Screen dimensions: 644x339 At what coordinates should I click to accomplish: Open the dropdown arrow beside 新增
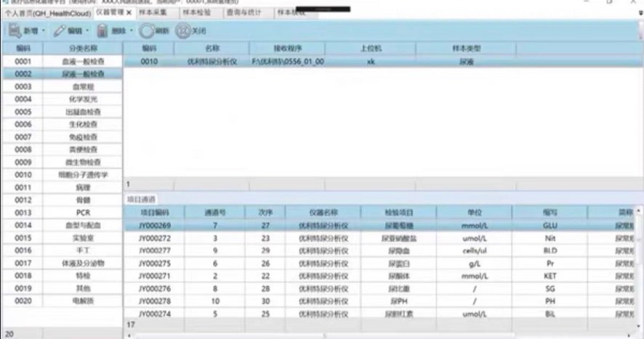(44, 30)
